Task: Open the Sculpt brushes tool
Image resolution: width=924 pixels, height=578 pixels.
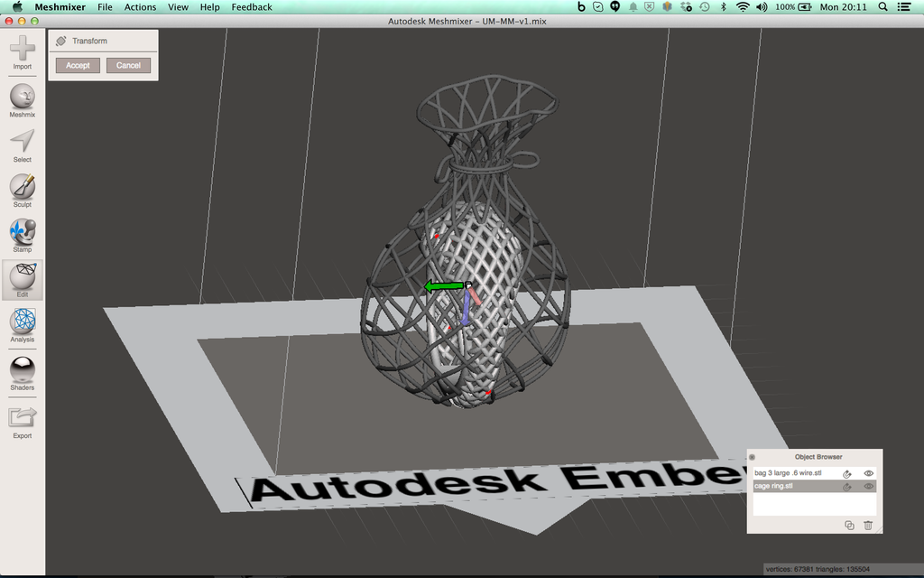Action: coord(23,191)
